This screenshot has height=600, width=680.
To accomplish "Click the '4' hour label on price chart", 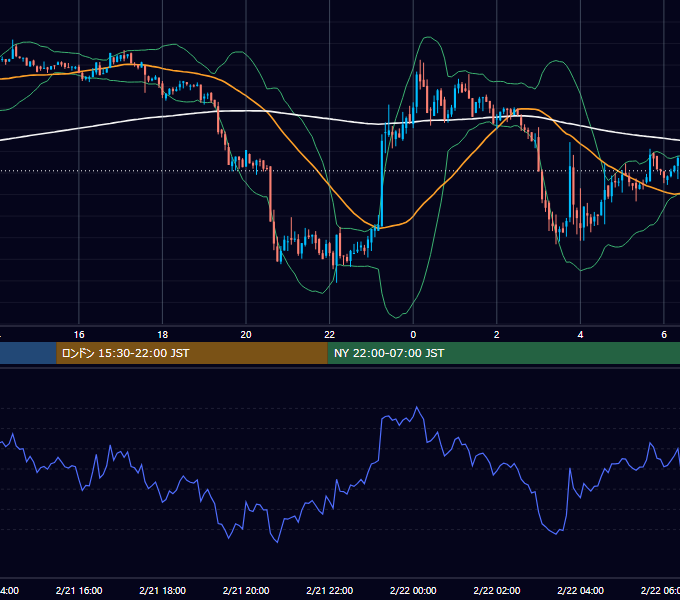I will pyautogui.click(x=580, y=335).
